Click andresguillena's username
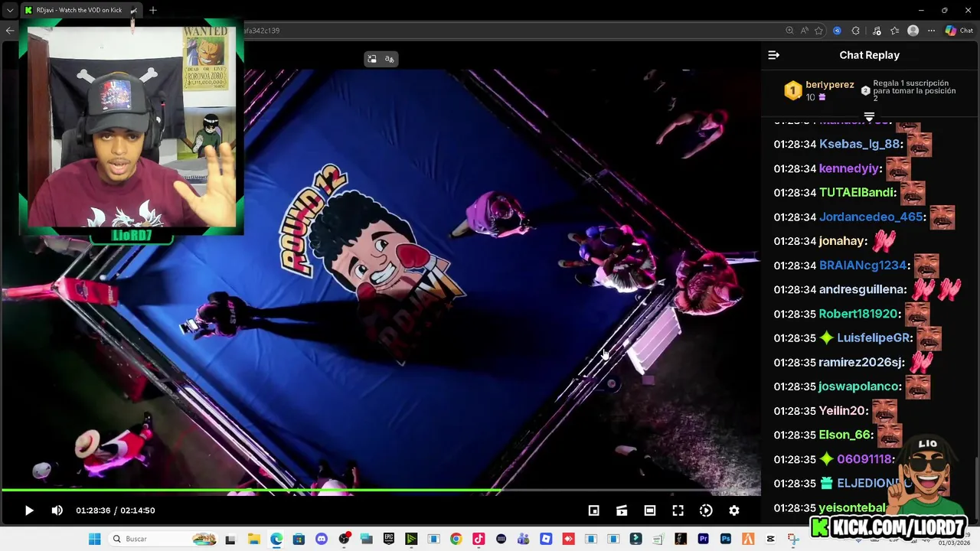The image size is (980, 551). (862, 290)
